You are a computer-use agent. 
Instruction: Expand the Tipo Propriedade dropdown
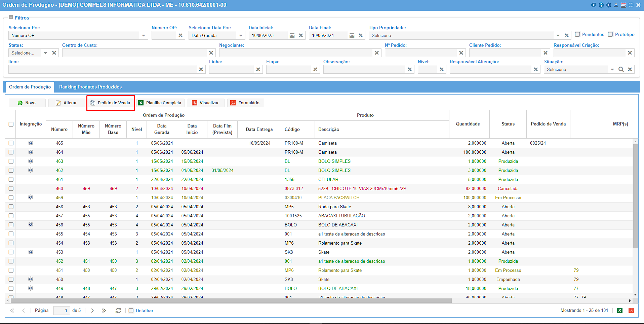click(558, 35)
